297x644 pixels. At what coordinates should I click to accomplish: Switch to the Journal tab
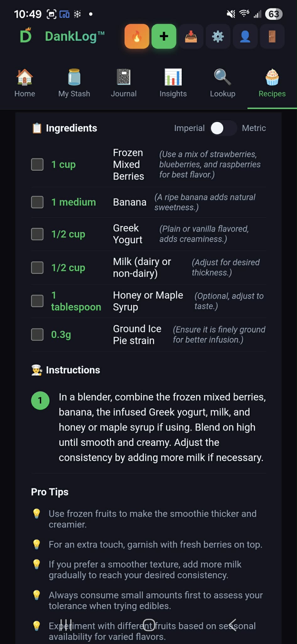click(x=124, y=82)
